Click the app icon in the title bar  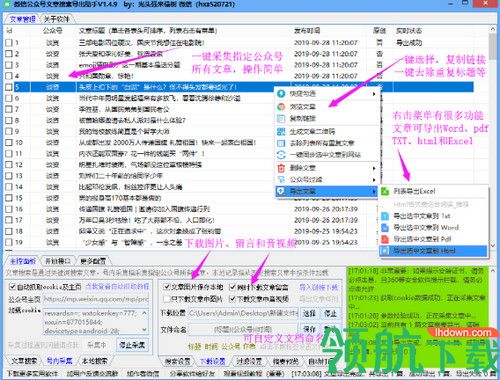click(6, 4)
